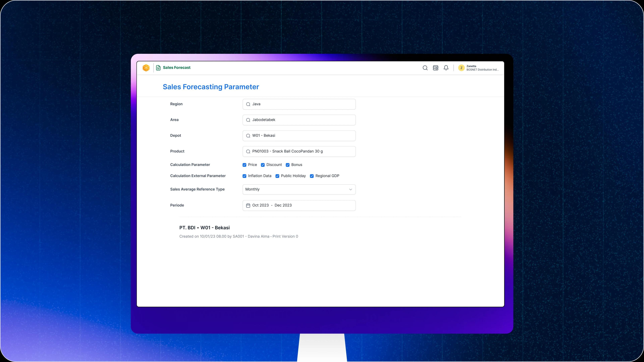Uncheck the Price checkbox
Screen dimensions: 644x362
245,165
